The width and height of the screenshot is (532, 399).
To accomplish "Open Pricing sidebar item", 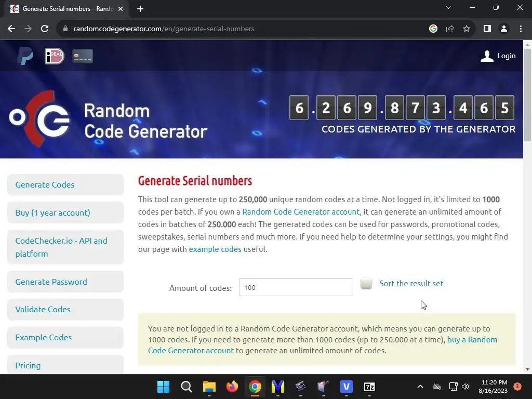I will (65, 365).
